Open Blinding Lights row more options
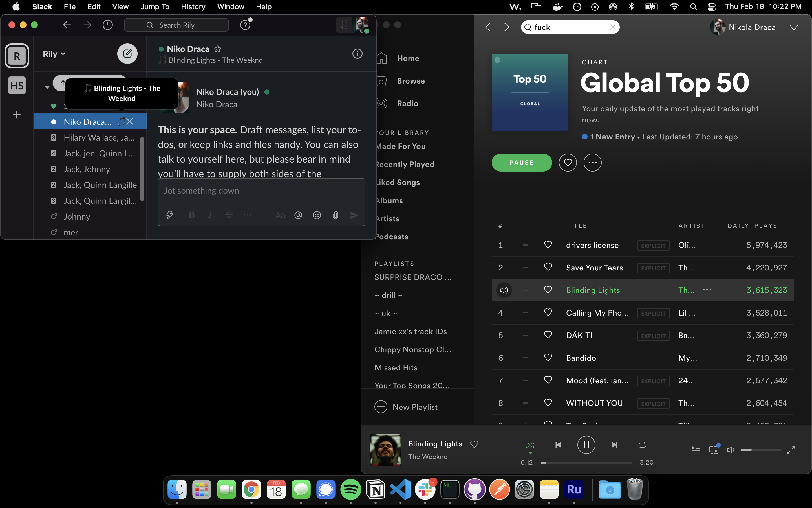The height and width of the screenshot is (508, 812). (x=707, y=290)
